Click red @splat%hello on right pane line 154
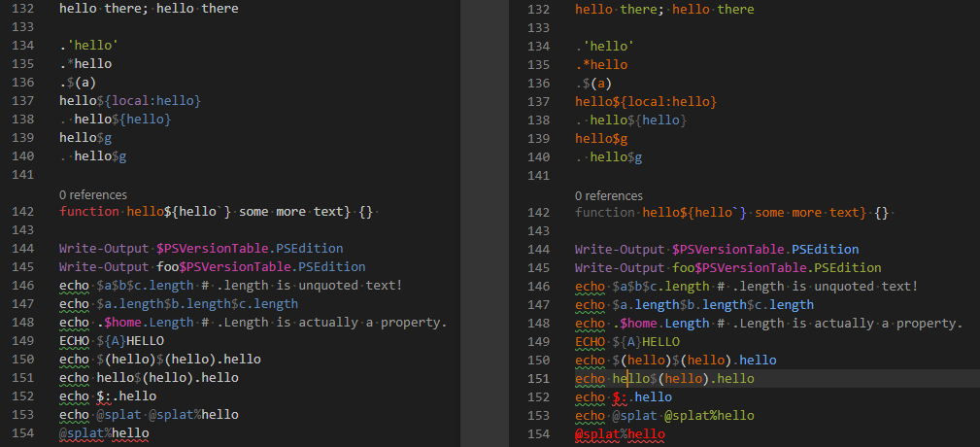This screenshot has width=980, height=447. point(620,433)
